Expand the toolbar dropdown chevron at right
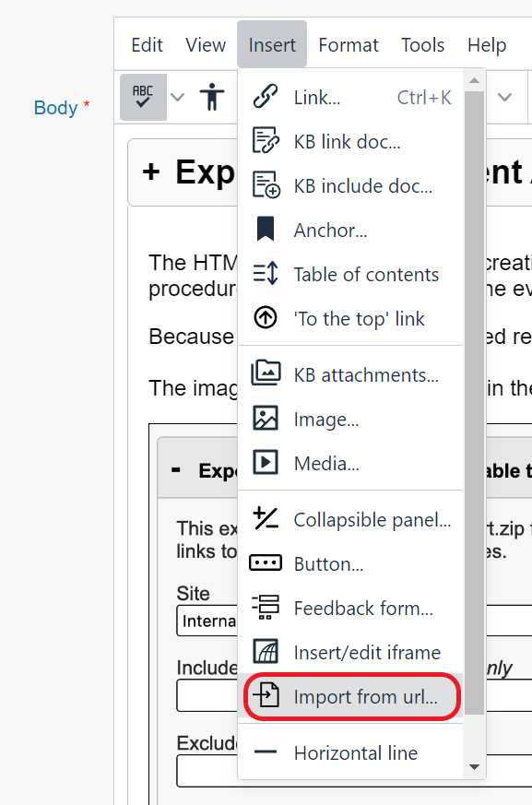This screenshot has height=805, width=532. 504,97
